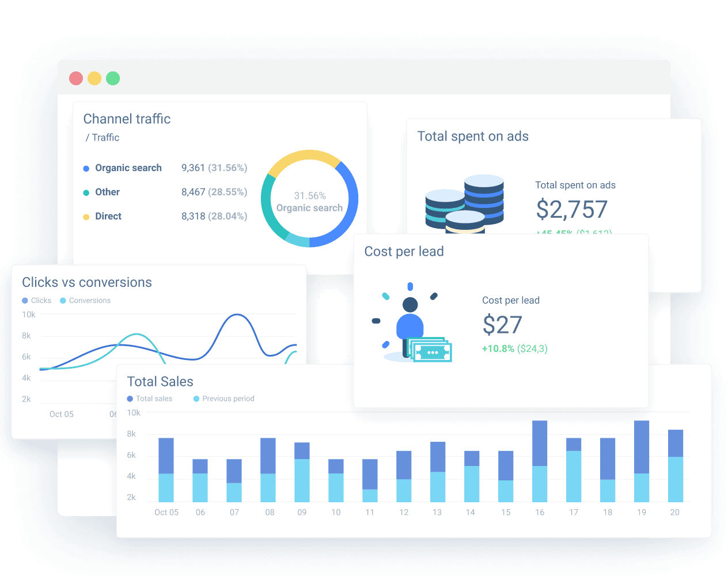Screen dimensions: 728x576
Task: Click the Clicks legend marker
Action: tap(24, 300)
